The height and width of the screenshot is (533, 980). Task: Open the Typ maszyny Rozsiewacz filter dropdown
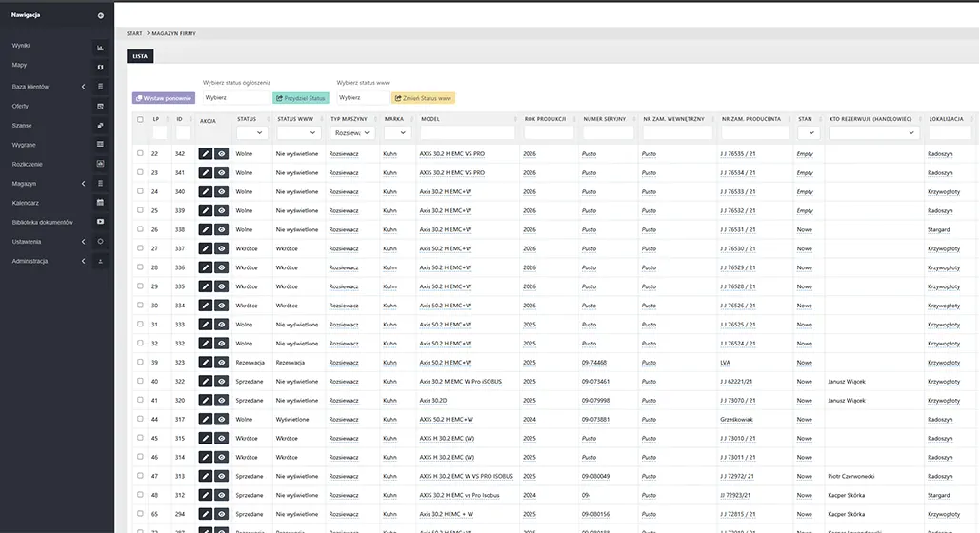click(351, 133)
